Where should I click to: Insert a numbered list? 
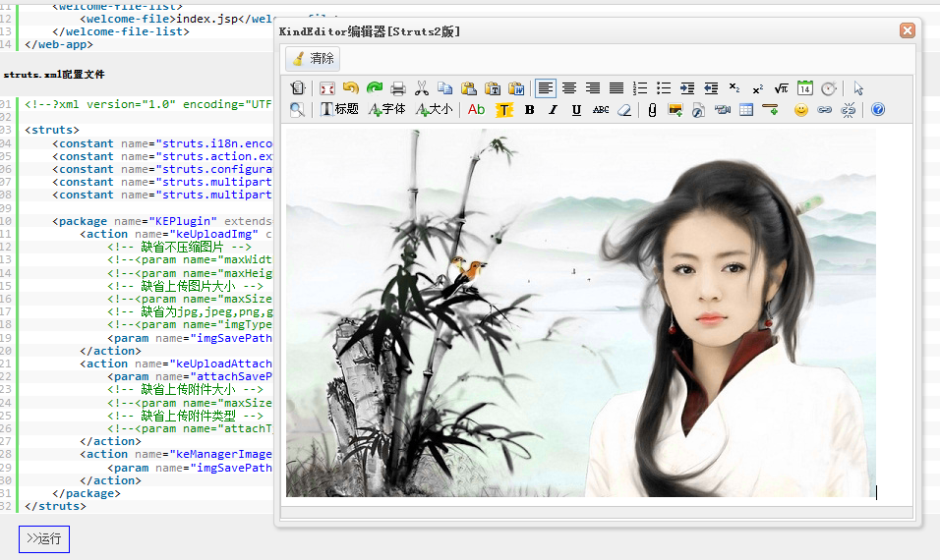point(640,88)
